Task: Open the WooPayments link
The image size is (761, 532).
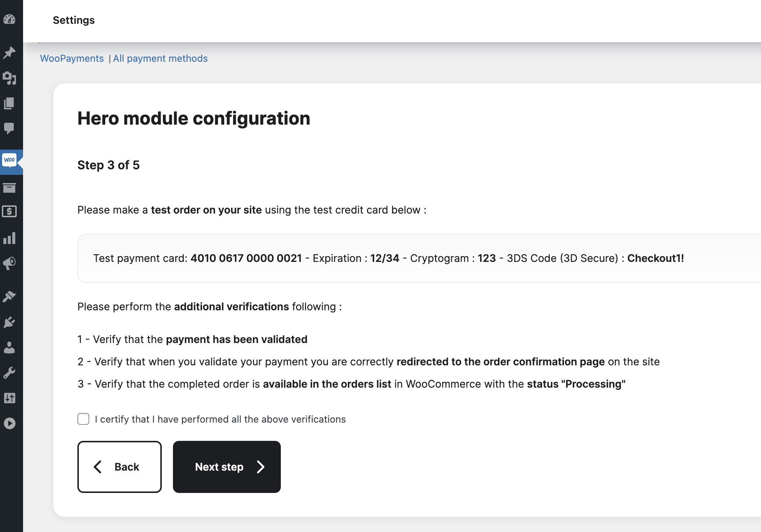Action: pyautogui.click(x=72, y=58)
